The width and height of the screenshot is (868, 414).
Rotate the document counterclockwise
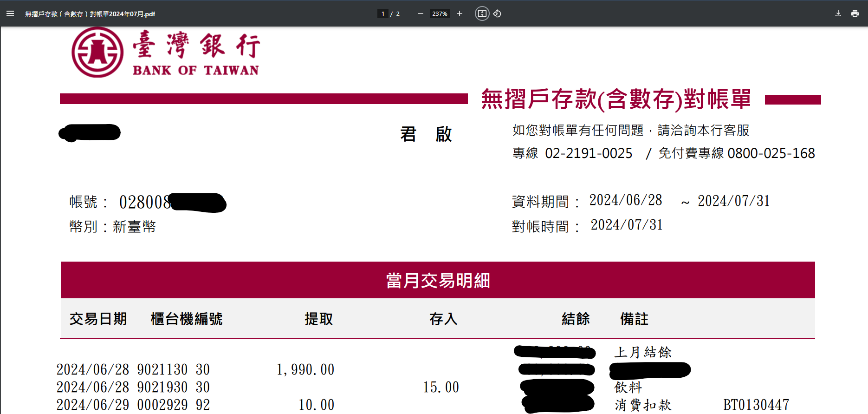(497, 13)
